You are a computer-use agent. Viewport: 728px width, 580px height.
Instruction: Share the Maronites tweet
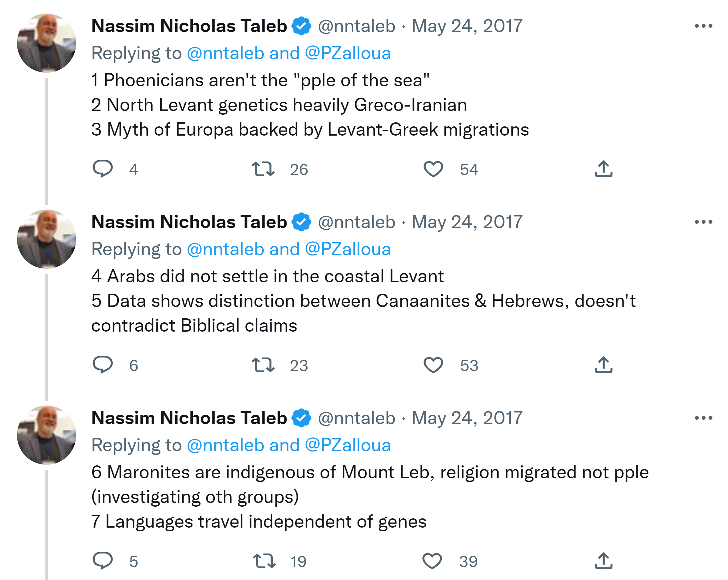tap(603, 561)
